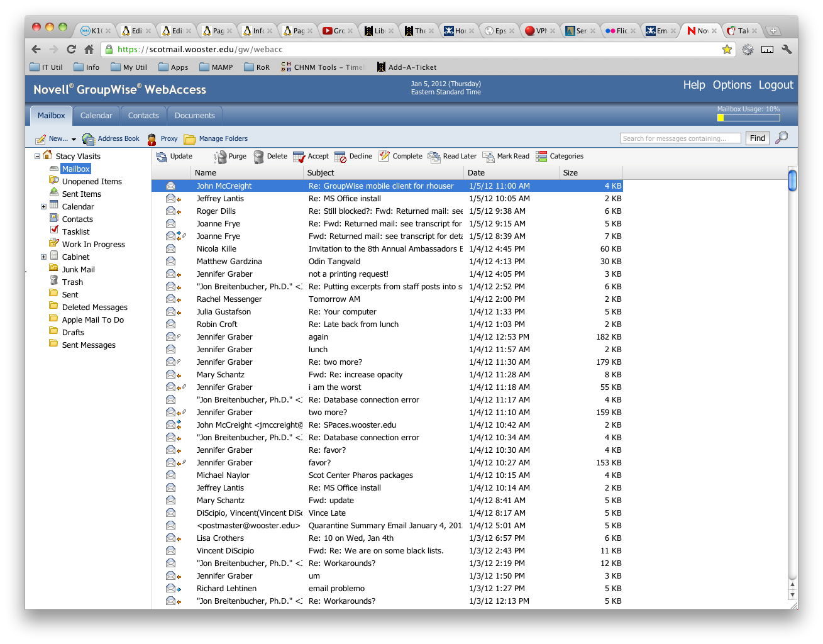The image size is (823, 644).
Task: Switch to the Contacts tab
Action: tap(143, 115)
